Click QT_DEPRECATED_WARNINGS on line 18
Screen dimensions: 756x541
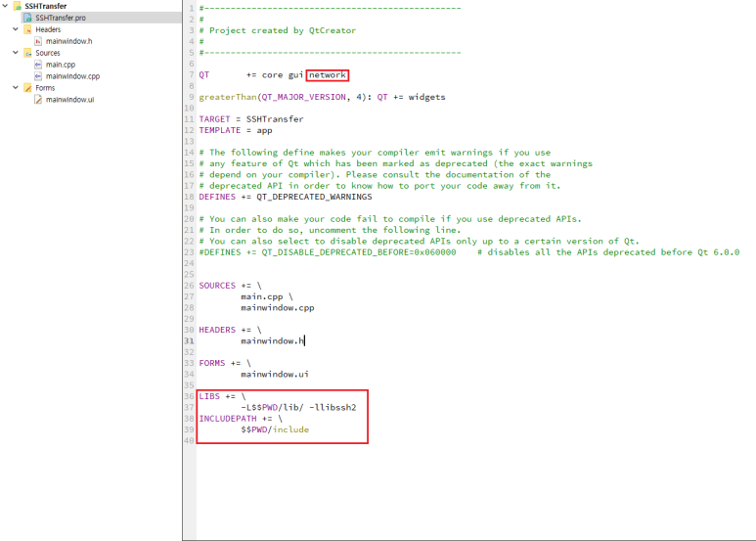314,197
